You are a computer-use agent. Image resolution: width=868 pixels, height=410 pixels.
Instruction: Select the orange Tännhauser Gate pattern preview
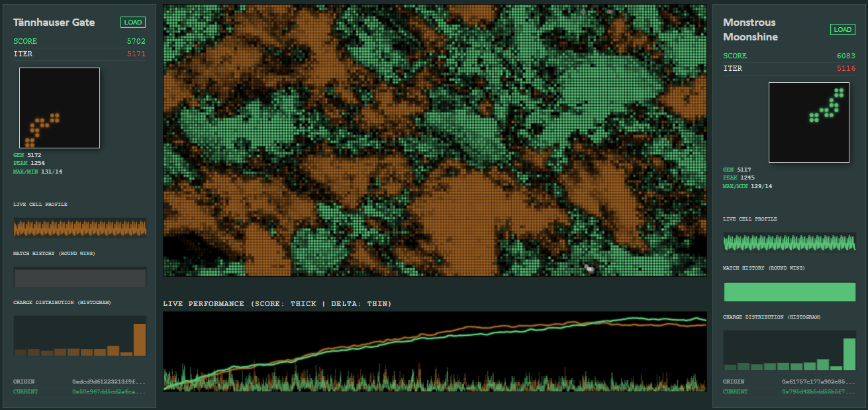(x=60, y=108)
